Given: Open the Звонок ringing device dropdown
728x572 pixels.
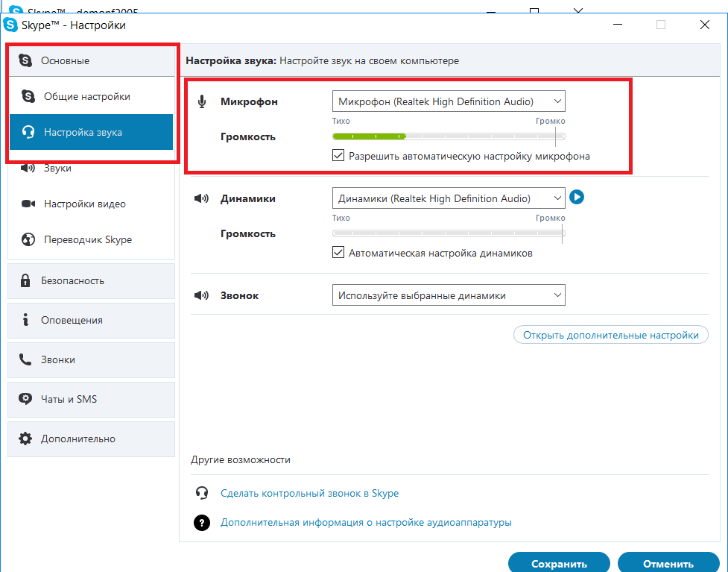Looking at the screenshot, I should (449, 295).
